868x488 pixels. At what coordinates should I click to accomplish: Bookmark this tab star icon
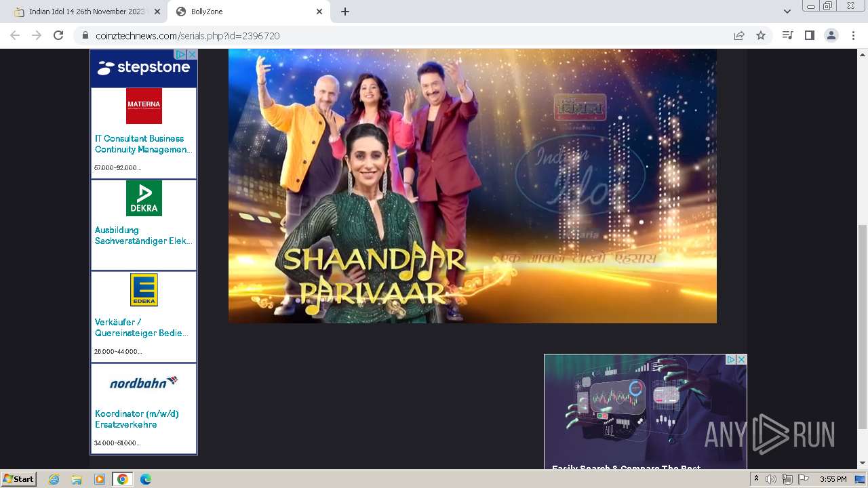click(x=761, y=35)
